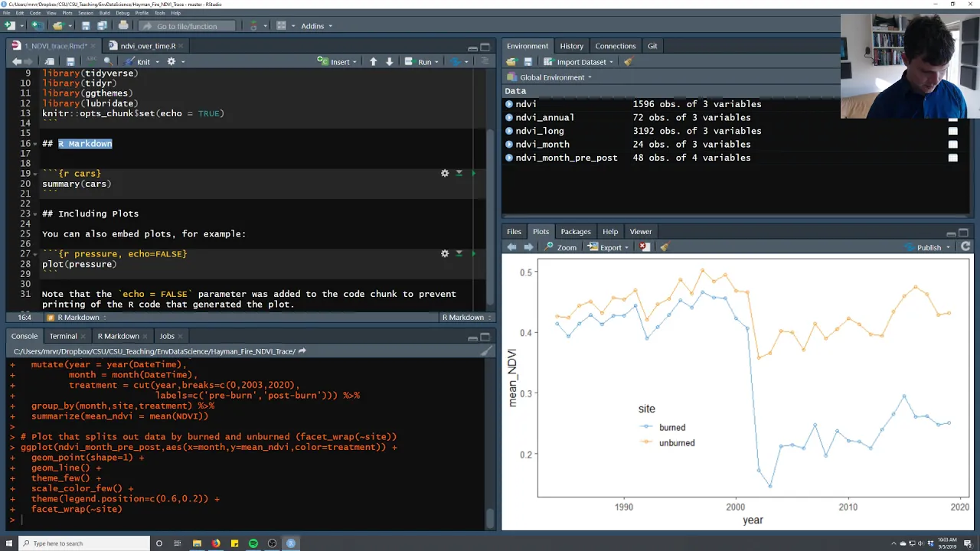Switch to the Jobs tab

(167, 336)
